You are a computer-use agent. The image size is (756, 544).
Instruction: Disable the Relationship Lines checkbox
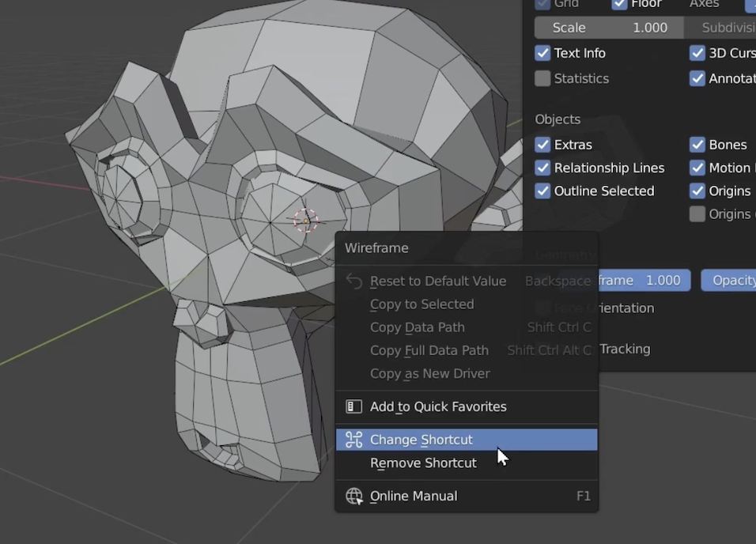pos(542,168)
